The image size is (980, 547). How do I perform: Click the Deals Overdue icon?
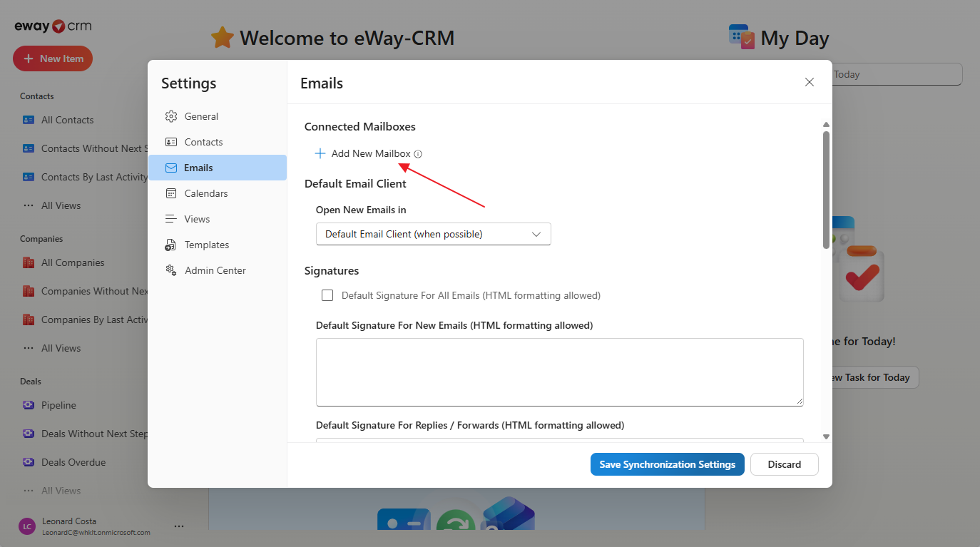(29, 462)
